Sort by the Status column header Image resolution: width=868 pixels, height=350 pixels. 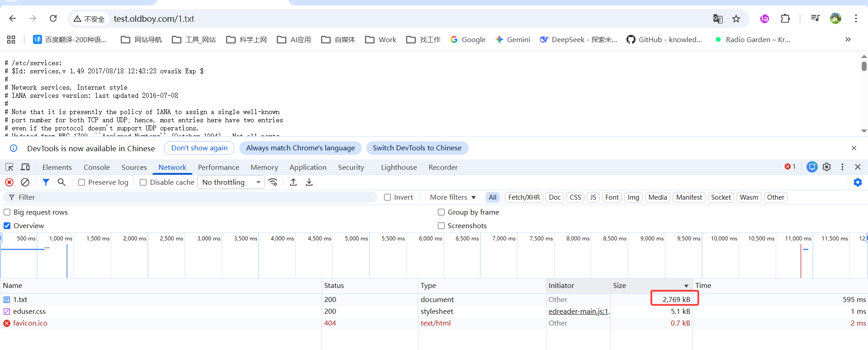click(x=370, y=286)
